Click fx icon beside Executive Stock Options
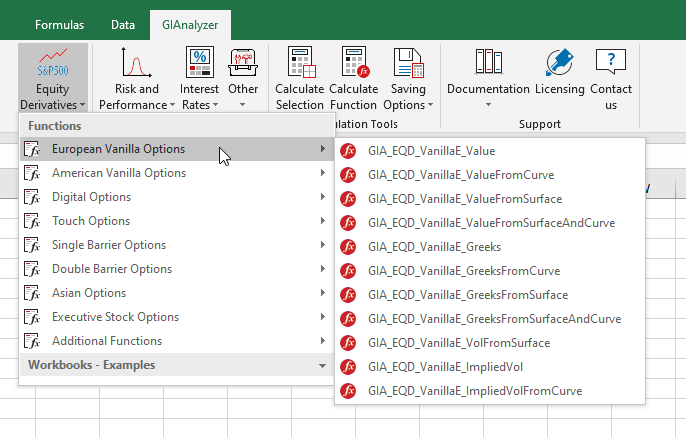 [x=32, y=317]
